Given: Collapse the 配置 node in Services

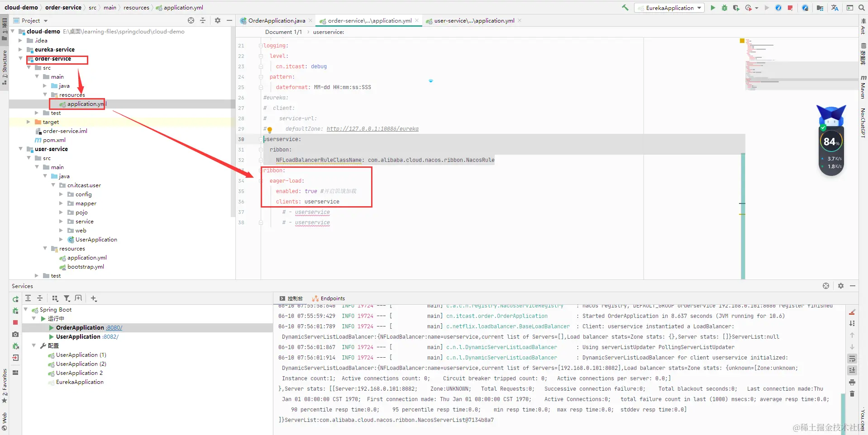Looking at the screenshot, I should 34,345.
